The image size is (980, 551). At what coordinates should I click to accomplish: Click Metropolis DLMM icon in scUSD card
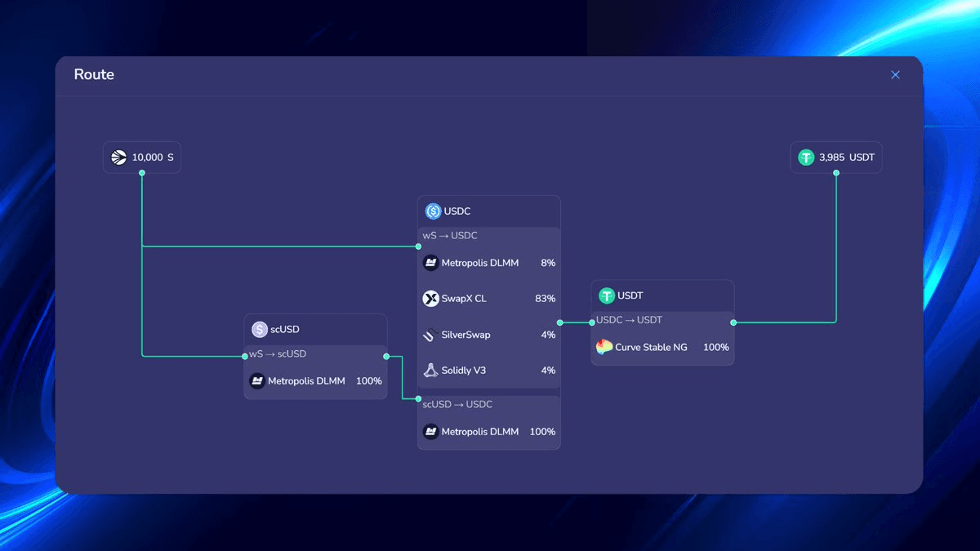256,381
